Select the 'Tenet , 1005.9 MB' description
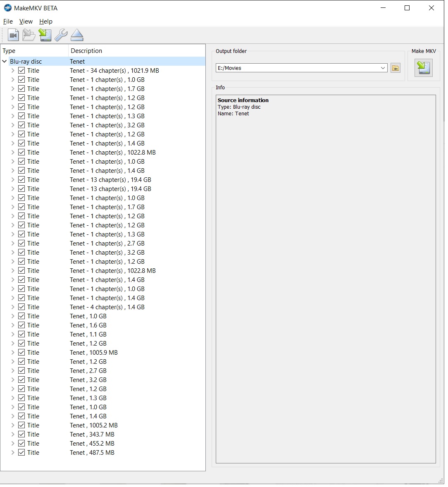This screenshot has height=487, width=448. 94,353
